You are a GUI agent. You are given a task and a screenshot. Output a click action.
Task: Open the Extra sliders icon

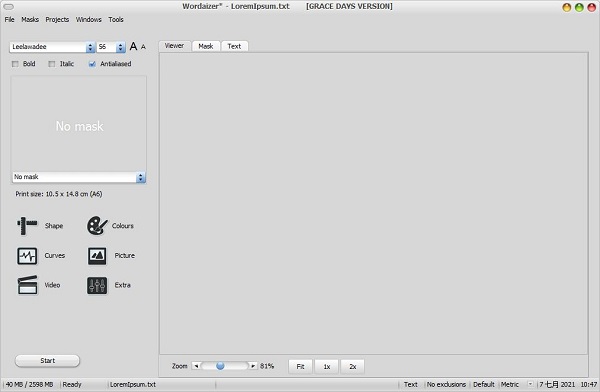97,286
